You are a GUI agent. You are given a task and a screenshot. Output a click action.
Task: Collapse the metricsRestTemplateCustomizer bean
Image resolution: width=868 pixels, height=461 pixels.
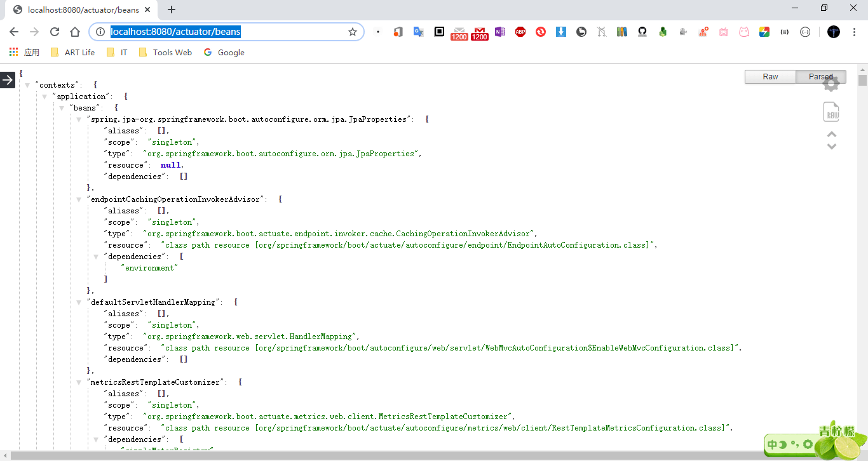(x=79, y=382)
